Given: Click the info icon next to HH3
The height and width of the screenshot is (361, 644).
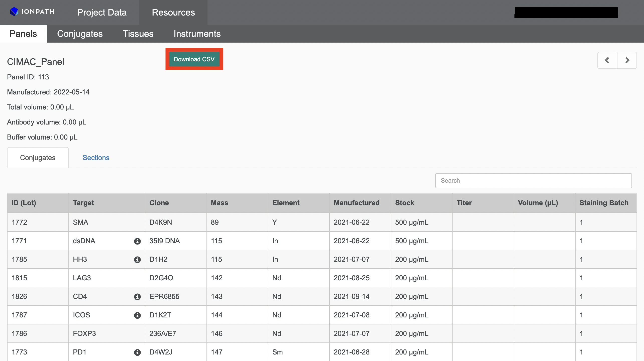Looking at the screenshot, I should [137, 260].
